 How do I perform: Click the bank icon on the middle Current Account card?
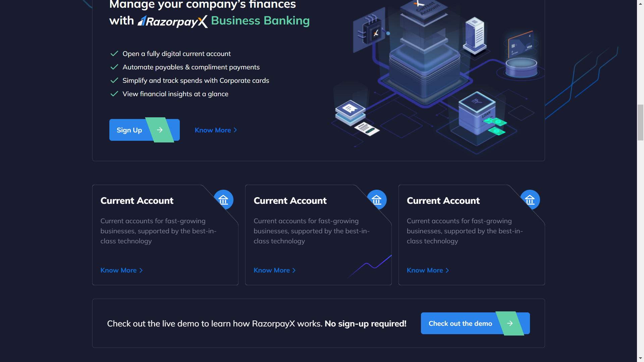pyautogui.click(x=377, y=199)
